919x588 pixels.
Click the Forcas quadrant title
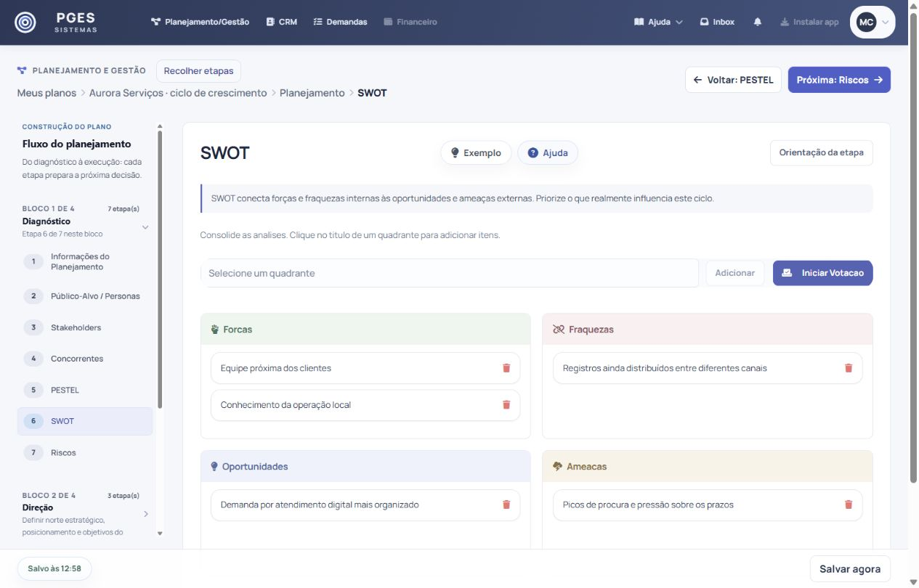click(238, 330)
